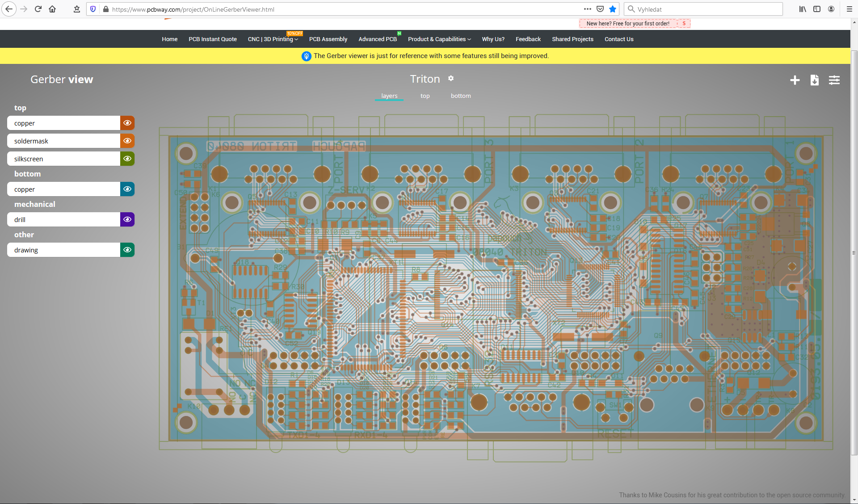Toggle visibility of top copper layer

pyautogui.click(x=127, y=122)
